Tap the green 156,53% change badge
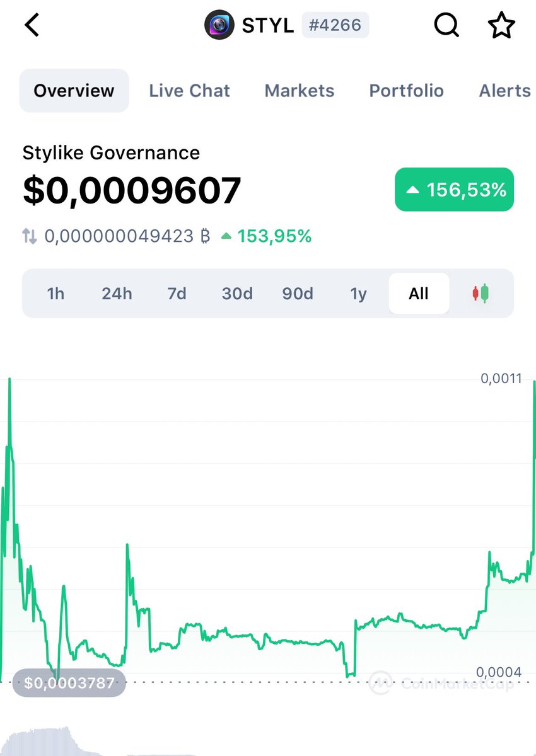Viewport: 536px width, 756px height. [454, 190]
